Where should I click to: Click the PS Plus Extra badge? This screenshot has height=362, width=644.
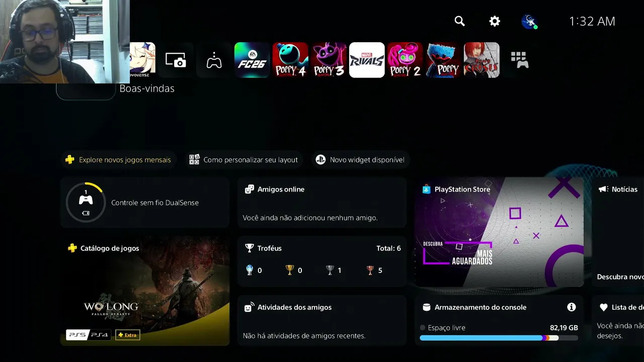click(x=128, y=335)
